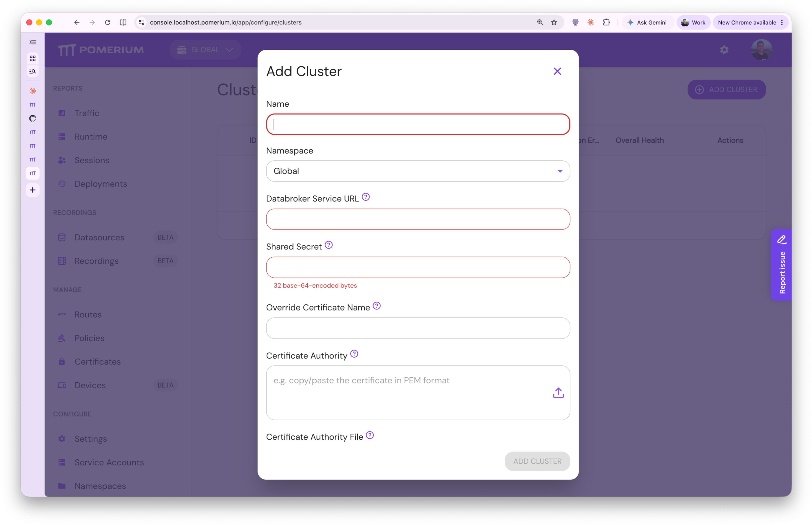Switch to the orange starburst vertical tab

[33, 91]
